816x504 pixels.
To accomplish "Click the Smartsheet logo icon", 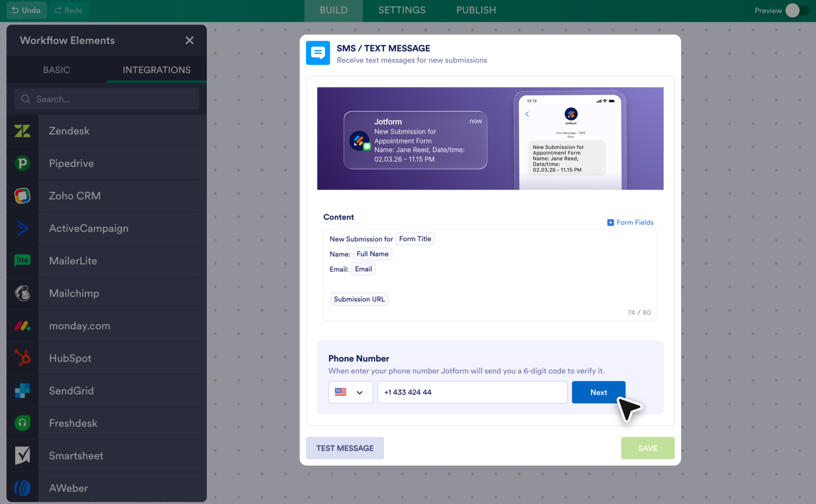I will tap(22, 456).
